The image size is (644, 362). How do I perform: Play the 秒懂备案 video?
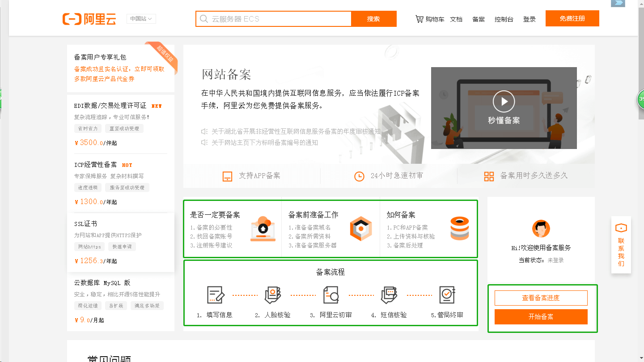click(504, 102)
